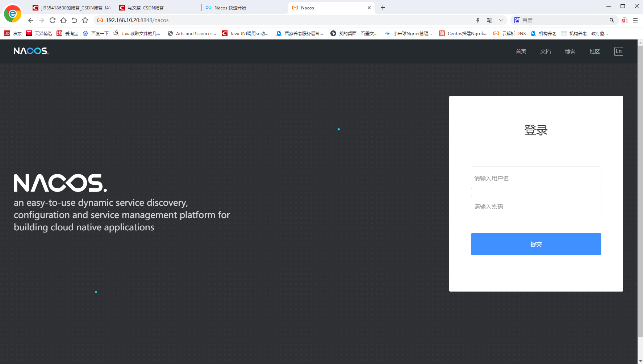
Task: Open the Arts and Sciences bookmark
Action: pyautogui.click(x=192, y=33)
